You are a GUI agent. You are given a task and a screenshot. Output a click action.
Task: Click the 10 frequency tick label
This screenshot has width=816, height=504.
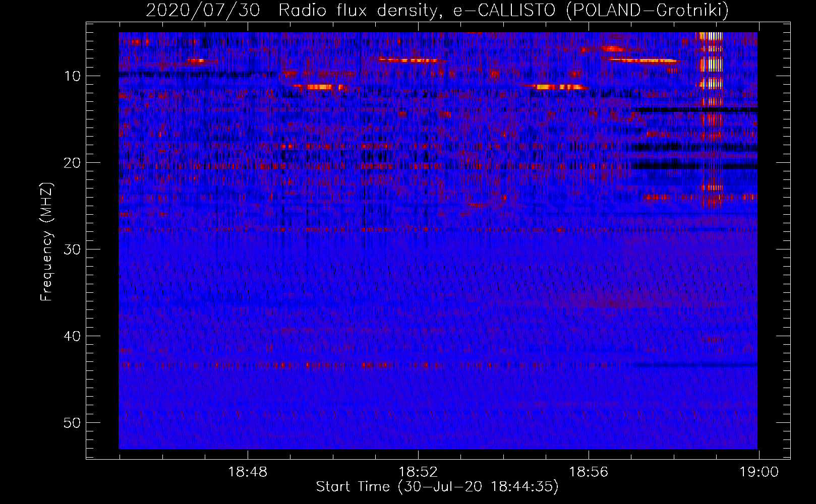(73, 76)
